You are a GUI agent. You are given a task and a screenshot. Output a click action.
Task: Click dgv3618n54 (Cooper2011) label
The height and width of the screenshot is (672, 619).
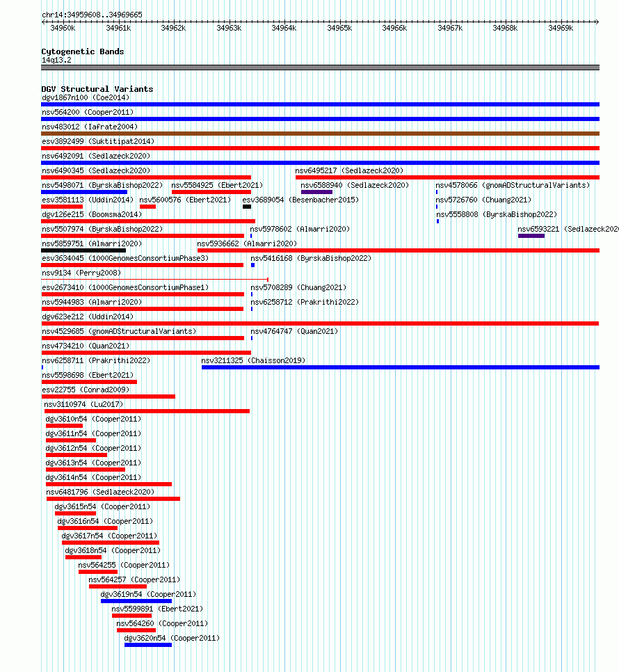(113, 550)
